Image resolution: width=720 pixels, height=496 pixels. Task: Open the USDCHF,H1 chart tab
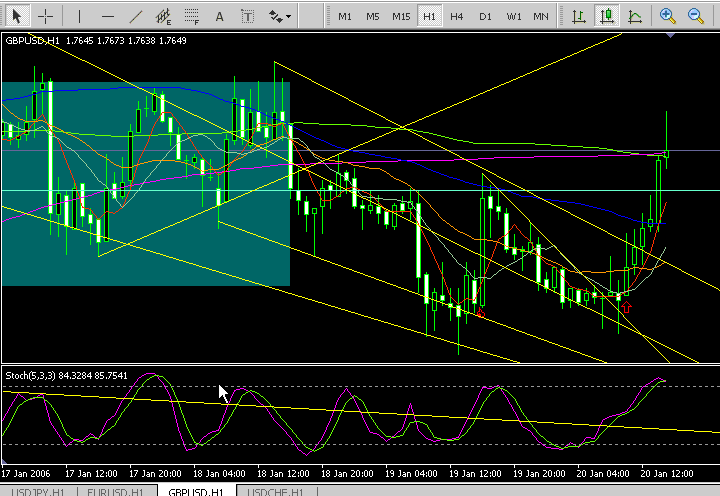(x=276, y=492)
